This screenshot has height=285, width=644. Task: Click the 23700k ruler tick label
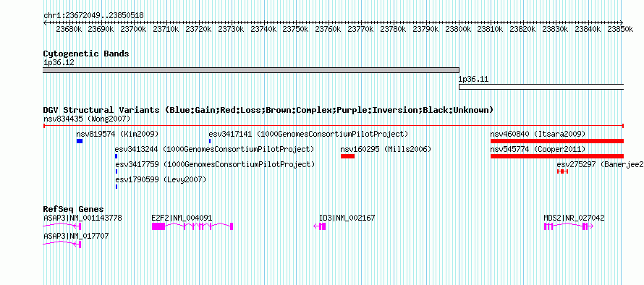click(134, 29)
